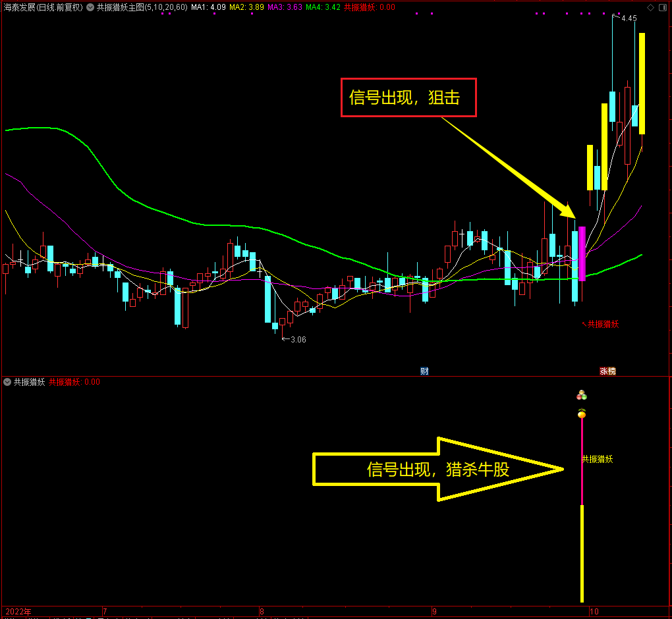This screenshot has width=672, height=619.
Task: Click the 3.06 low price label
Action: tap(298, 340)
